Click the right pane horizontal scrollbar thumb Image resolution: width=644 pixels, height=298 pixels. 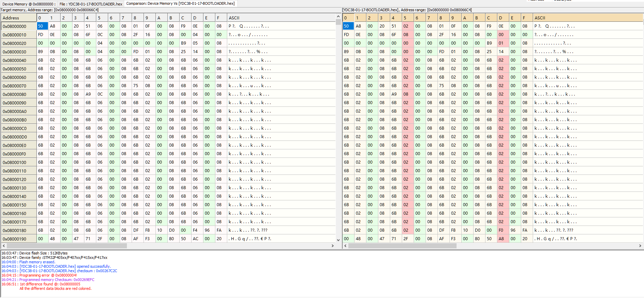[x=402, y=246]
